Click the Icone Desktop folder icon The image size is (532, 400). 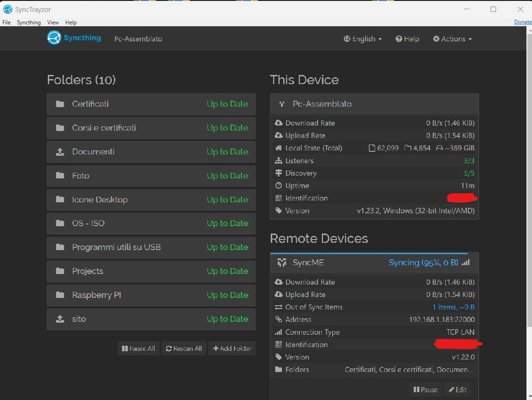pos(60,199)
